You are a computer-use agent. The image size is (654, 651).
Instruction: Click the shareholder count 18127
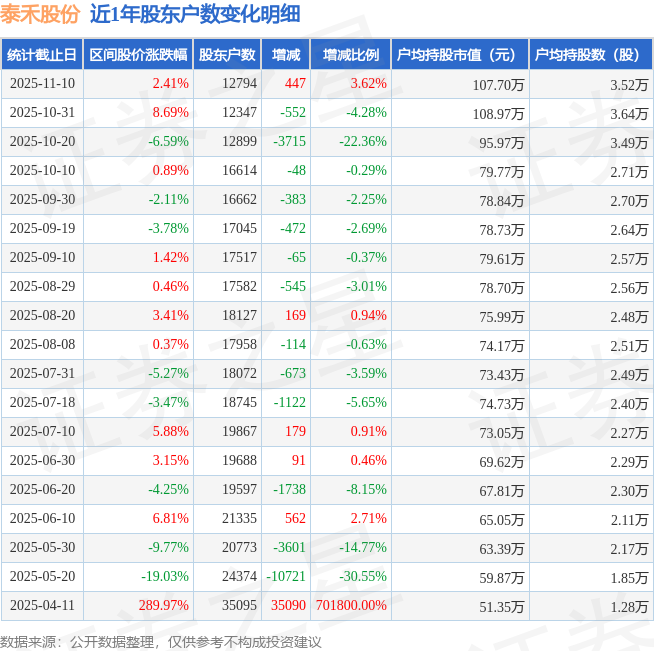[239, 315]
